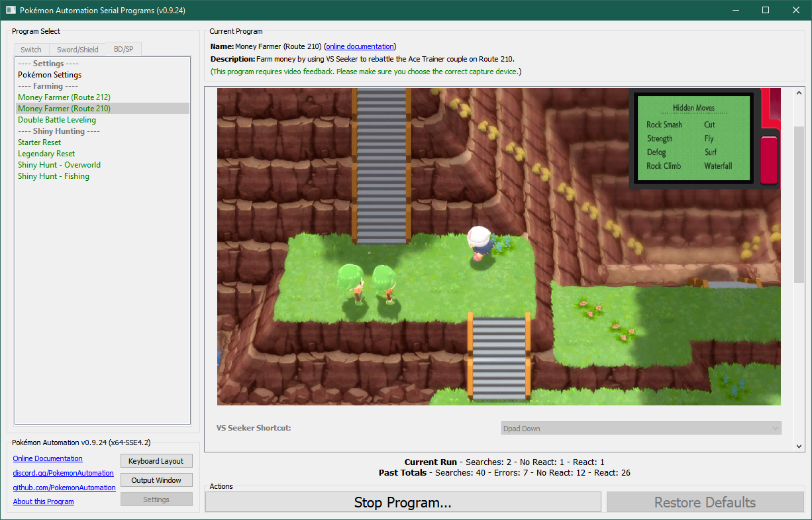The width and height of the screenshot is (812, 520).
Task: Click the About this Program link
Action: tap(44, 501)
